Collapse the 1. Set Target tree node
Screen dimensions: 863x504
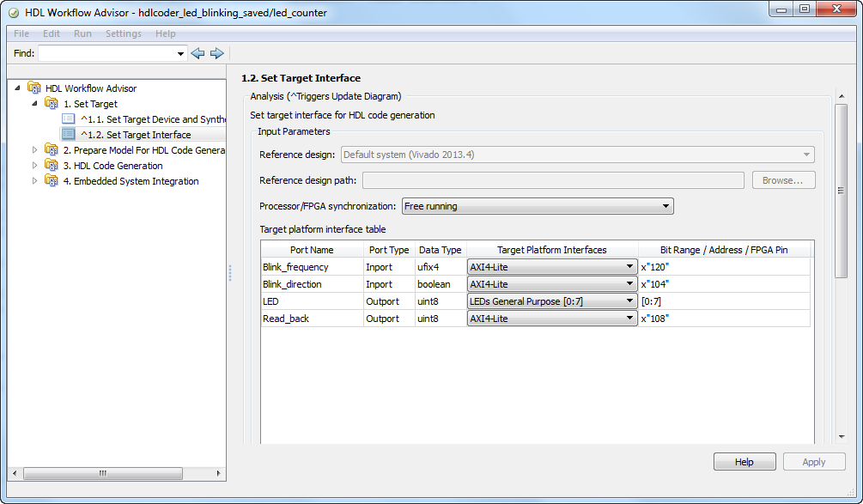click(x=35, y=104)
